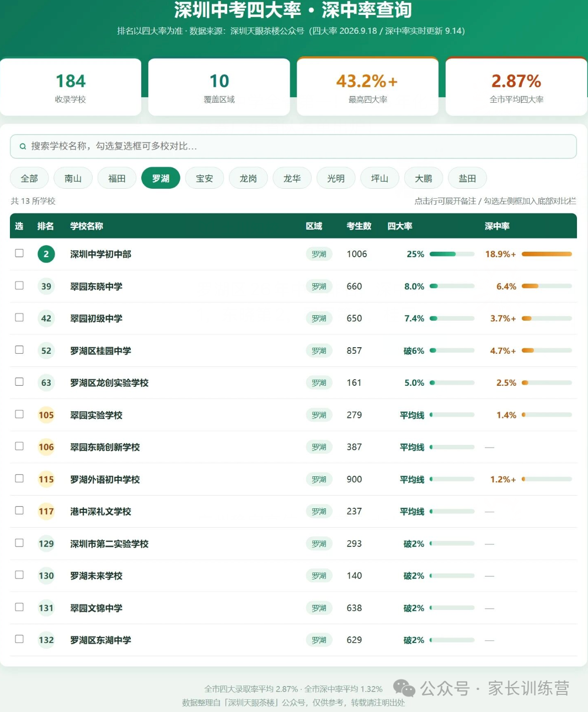Viewport: 588px width, 712px height.
Task: Tick the checkbox for 深圳市第二实验学校
Action: 19,543
